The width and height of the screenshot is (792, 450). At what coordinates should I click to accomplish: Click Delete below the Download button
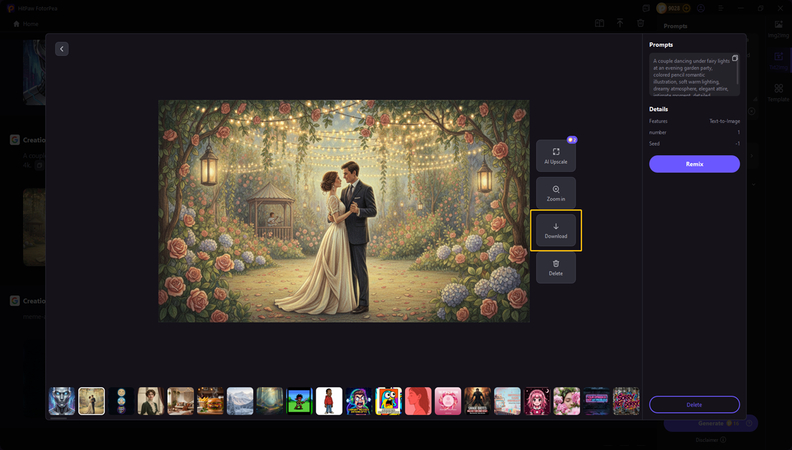click(x=556, y=267)
